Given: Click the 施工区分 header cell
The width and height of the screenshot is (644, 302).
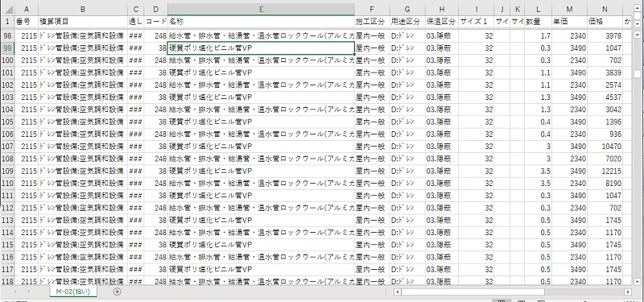Looking at the screenshot, I should click(x=372, y=22).
